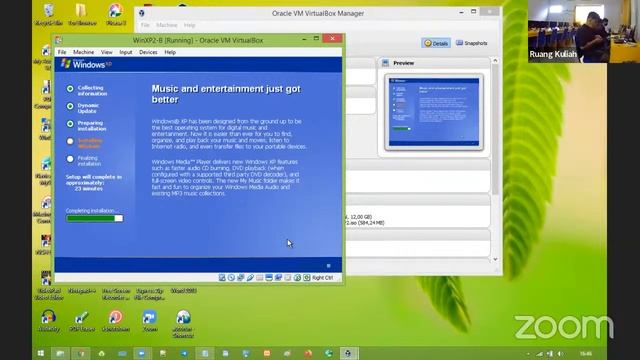Open Input menu in the VM window
Screen dimensions: 640x360
pos(126,52)
